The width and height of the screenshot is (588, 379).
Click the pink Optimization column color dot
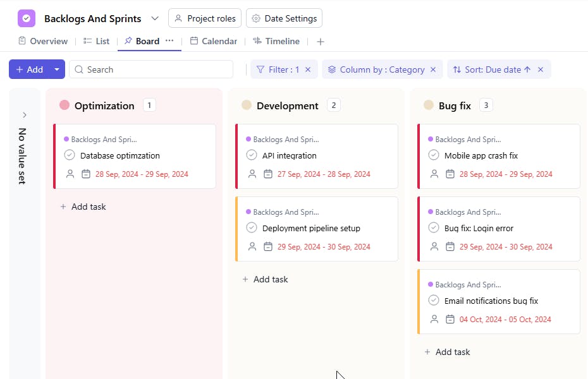point(64,105)
